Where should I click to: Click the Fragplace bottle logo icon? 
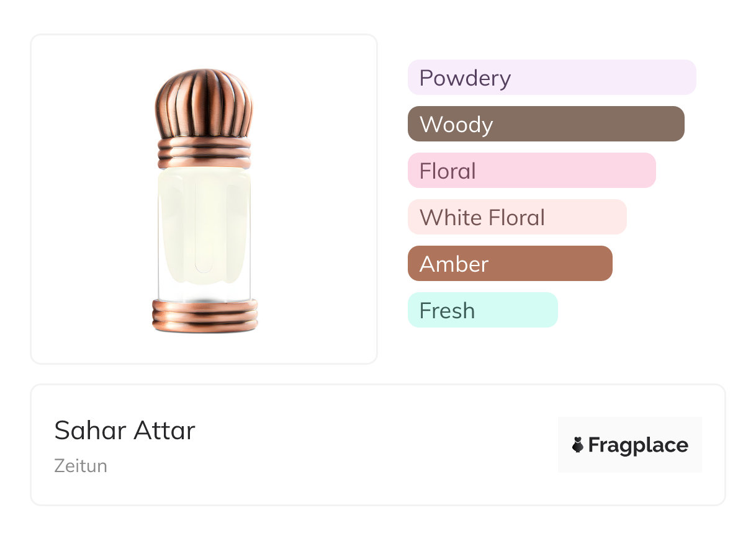pyautogui.click(x=578, y=445)
